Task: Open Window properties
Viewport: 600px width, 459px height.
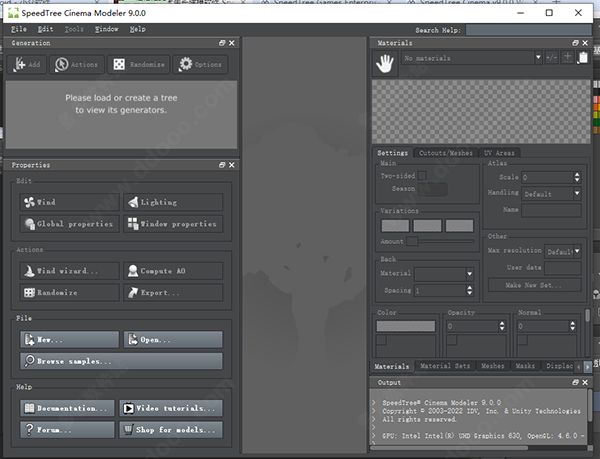Action: pos(173,224)
